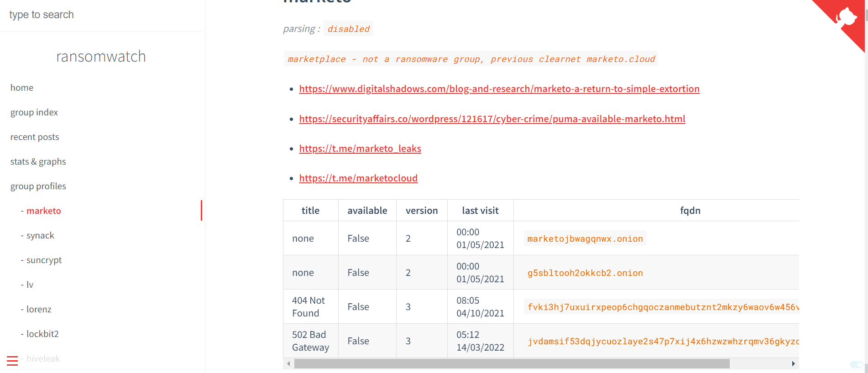
Task: Open the ransomwatch site title
Action: 101,57
